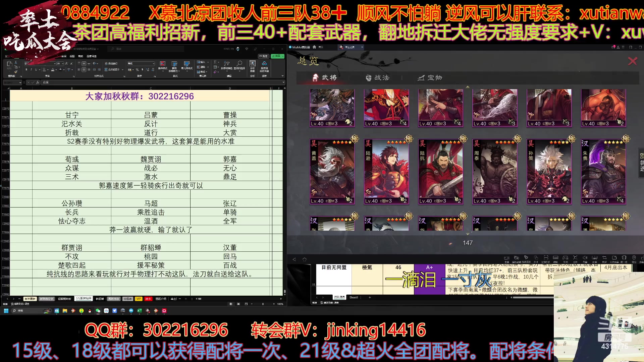Open the font size 28 dropdown
Screen dimensions: 644x362
coord(63,64)
